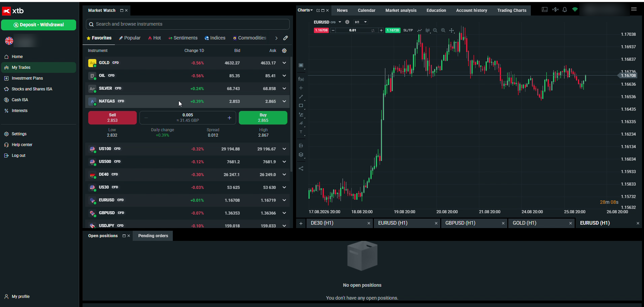Viewport: 644px width, 307px height.
Task: Switch to the Hot instruments tab
Action: coord(155,38)
